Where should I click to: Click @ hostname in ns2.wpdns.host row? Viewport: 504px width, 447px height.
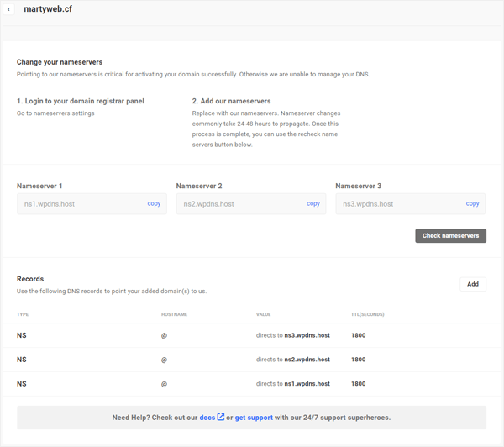[x=164, y=360]
